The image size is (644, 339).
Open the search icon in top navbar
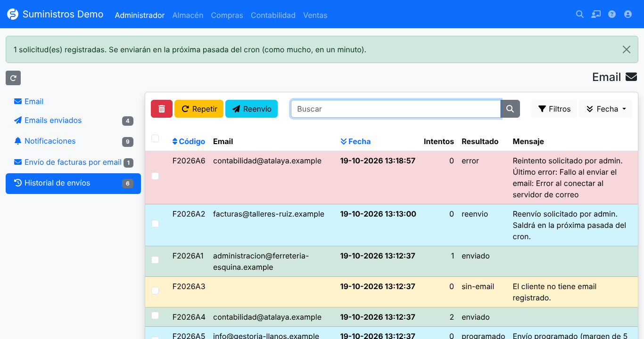coord(580,14)
